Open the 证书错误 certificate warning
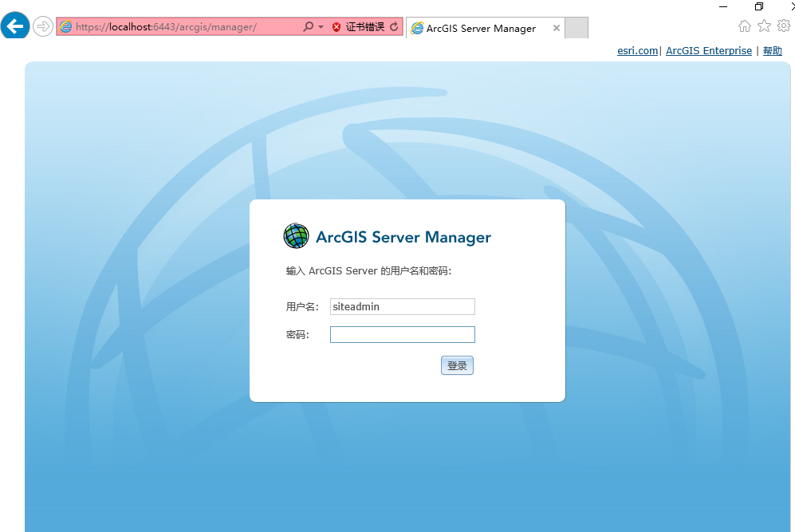 [x=365, y=27]
